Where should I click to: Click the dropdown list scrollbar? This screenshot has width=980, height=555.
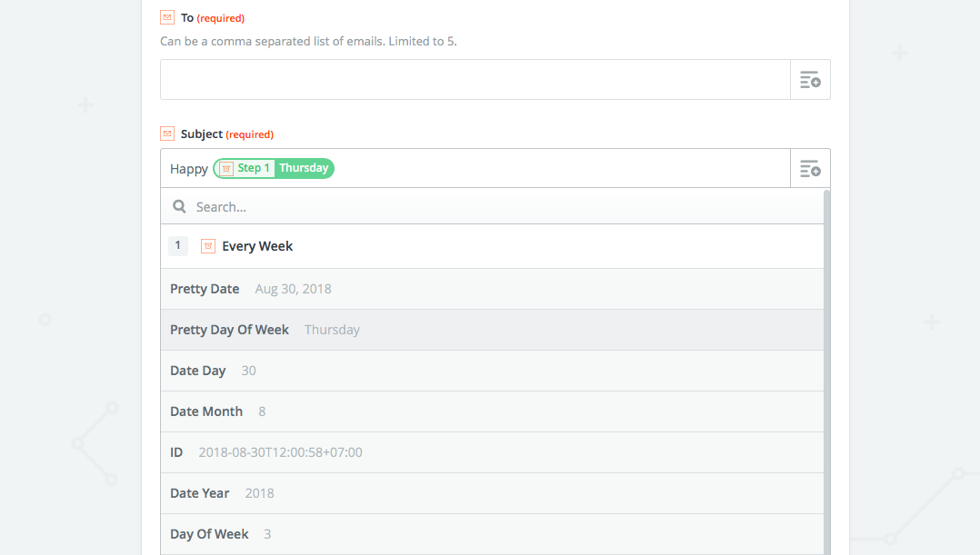(x=827, y=372)
